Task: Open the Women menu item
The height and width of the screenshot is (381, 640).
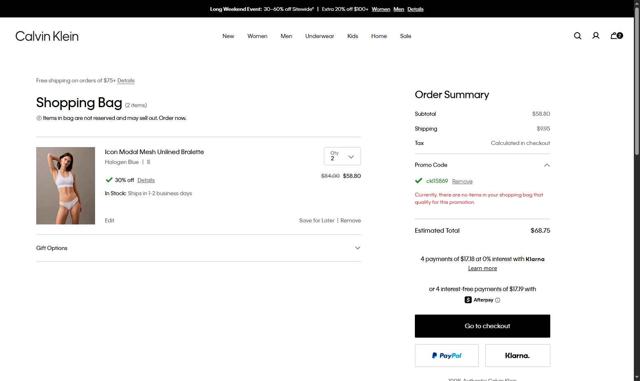Action: (257, 36)
